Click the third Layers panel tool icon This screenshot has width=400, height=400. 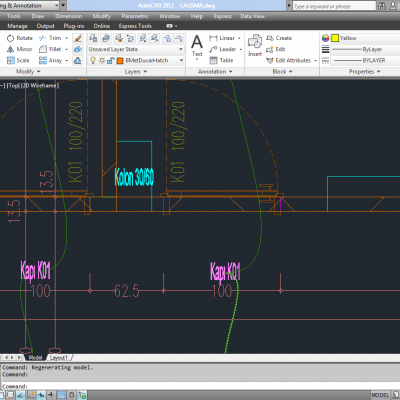click(x=119, y=38)
